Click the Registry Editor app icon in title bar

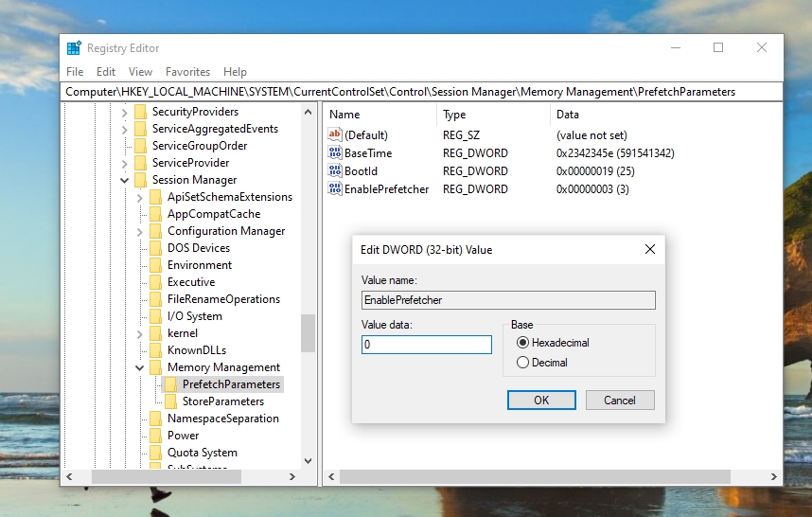coord(74,48)
